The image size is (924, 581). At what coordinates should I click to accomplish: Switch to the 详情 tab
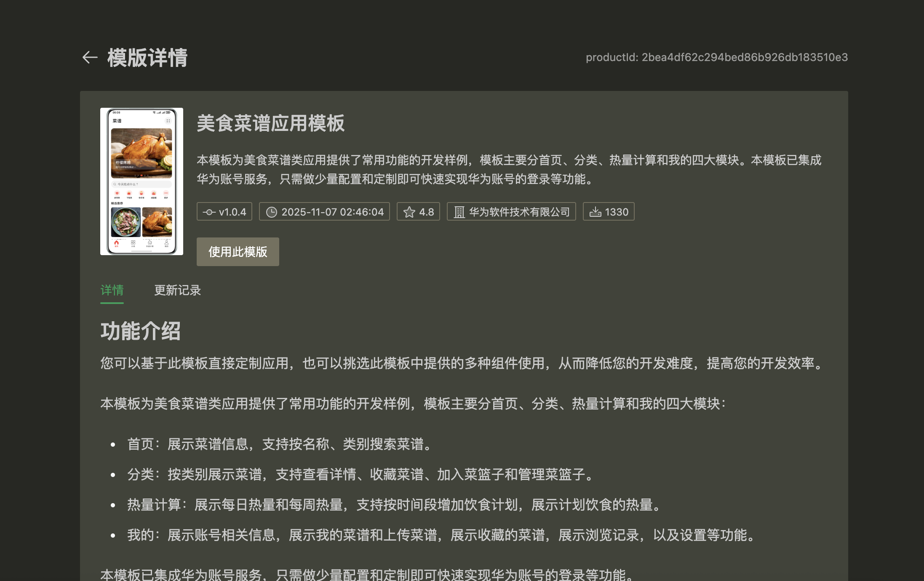pyautogui.click(x=112, y=290)
